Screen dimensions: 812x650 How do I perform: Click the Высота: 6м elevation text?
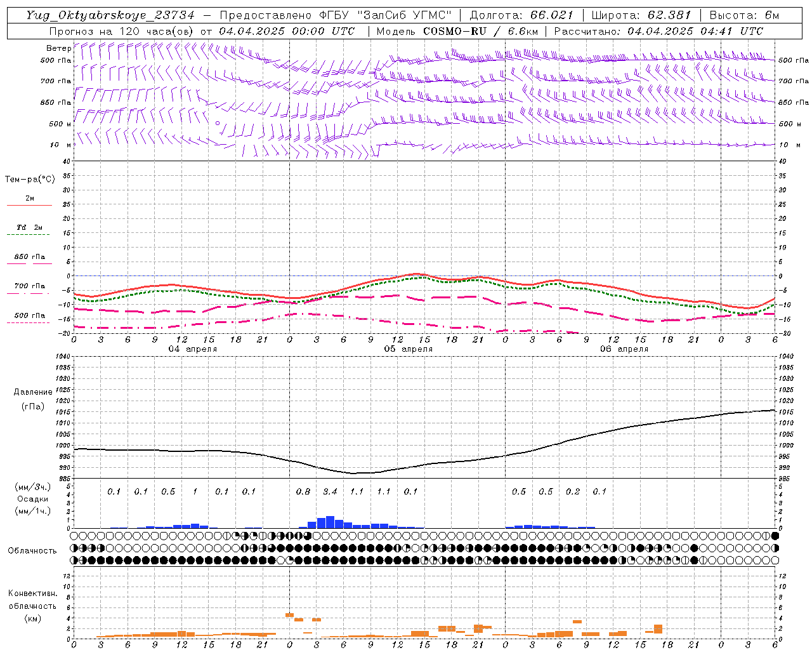click(x=744, y=16)
